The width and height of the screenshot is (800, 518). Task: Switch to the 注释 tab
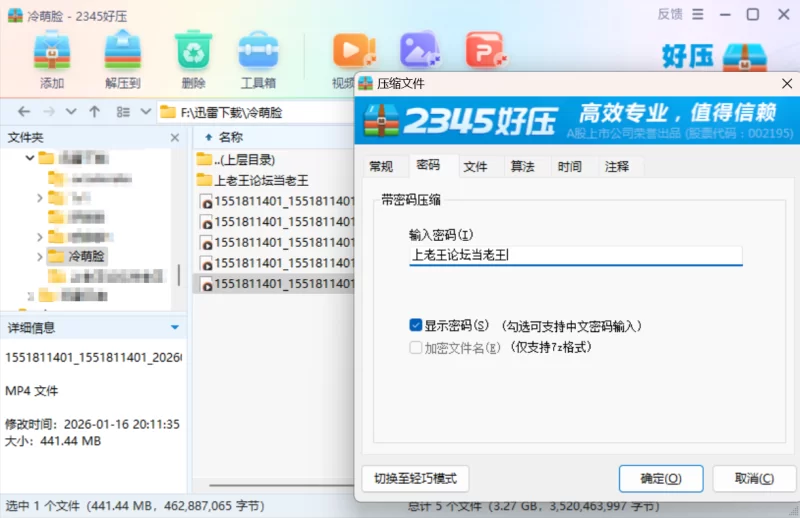[x=617, y=166]
